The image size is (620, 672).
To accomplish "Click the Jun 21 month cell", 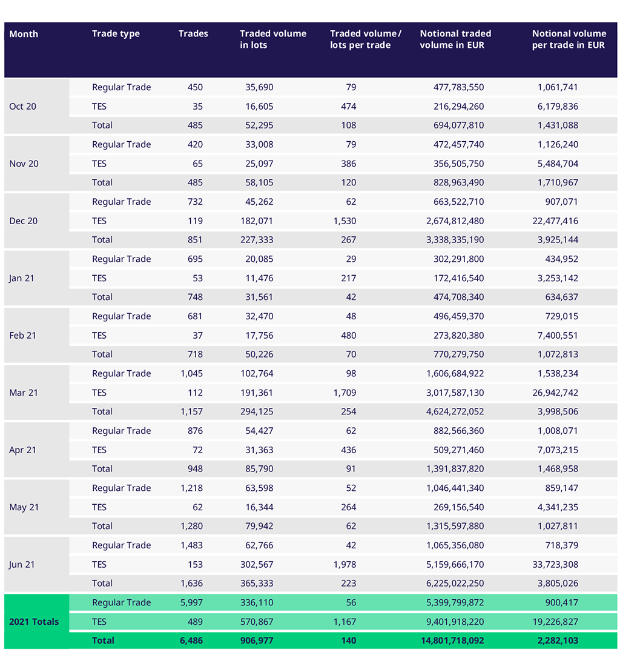I will (x=22, y=565).
